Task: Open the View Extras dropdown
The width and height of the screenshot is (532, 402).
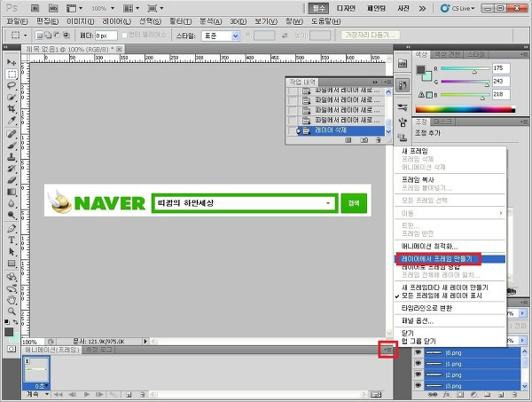Action: (74, 8)
